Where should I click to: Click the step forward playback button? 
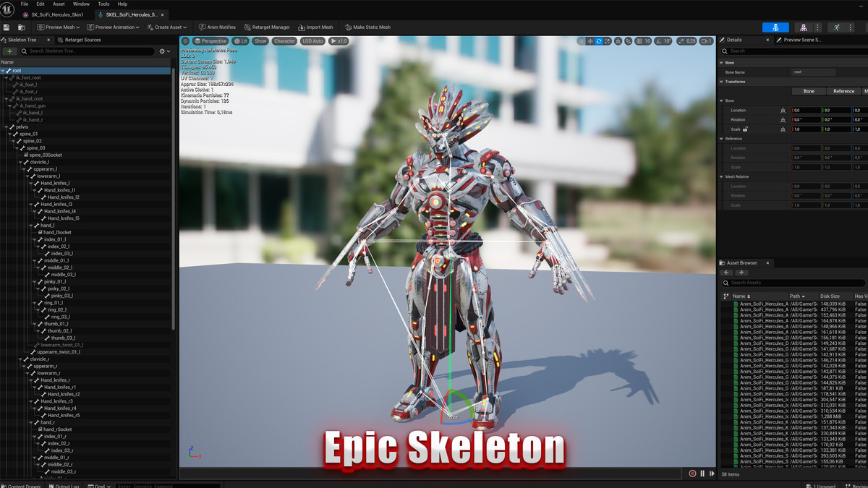[x=712, y=474]
